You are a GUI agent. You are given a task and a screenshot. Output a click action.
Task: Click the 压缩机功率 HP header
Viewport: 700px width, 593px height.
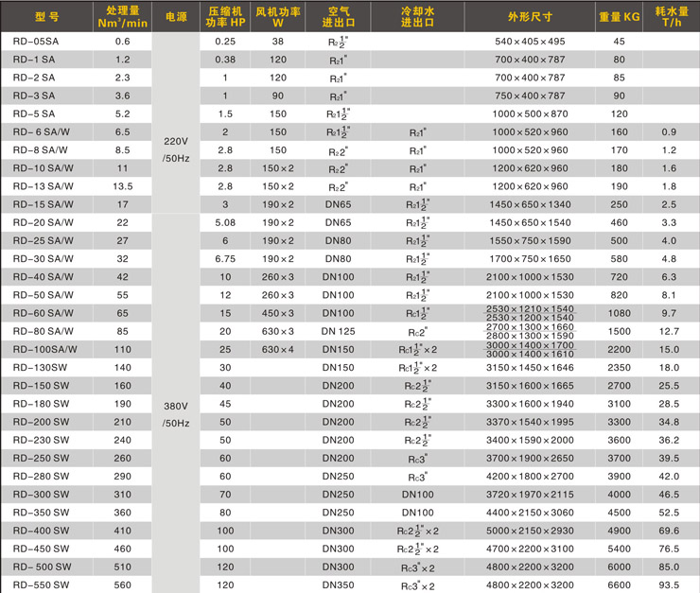225,17
